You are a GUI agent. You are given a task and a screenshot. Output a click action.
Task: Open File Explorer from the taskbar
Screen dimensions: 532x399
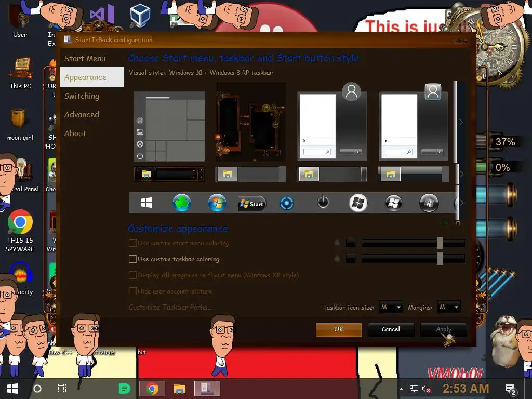[x=179, y=389]
